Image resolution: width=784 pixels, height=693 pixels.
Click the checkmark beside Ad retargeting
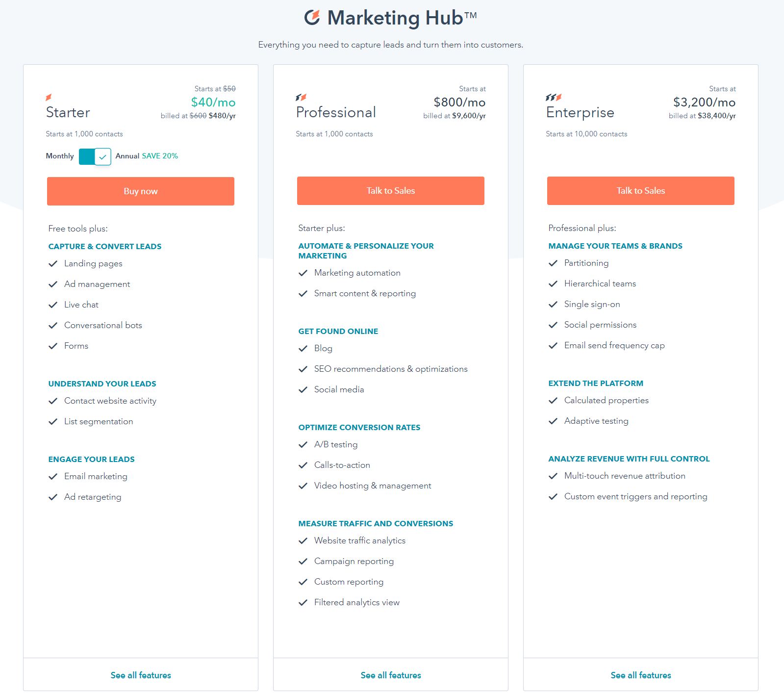[x=53, y=497]
